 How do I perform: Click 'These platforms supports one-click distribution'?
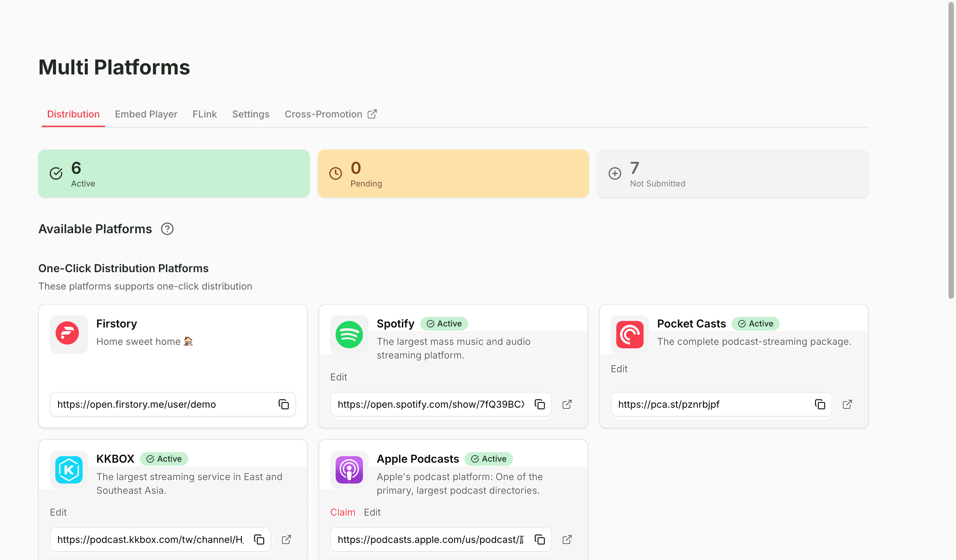click(145, 286)
